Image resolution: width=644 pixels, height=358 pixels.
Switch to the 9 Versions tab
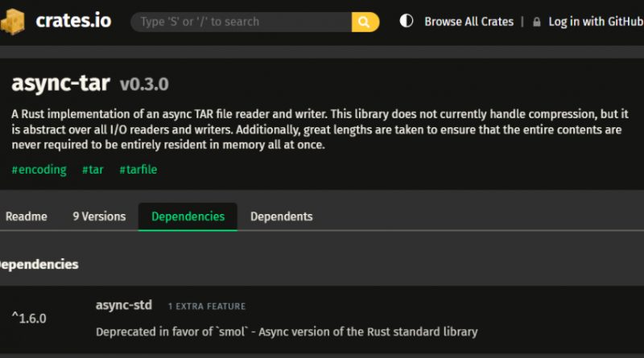pos(99,216)
